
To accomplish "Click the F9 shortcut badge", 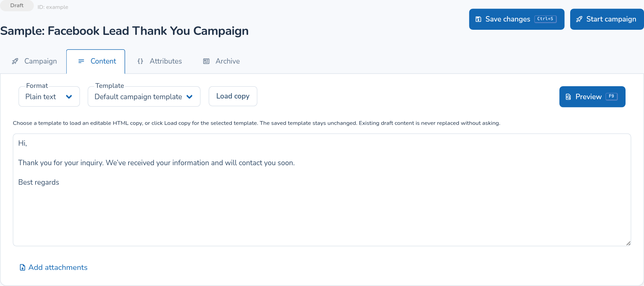I will click(612, 96).
